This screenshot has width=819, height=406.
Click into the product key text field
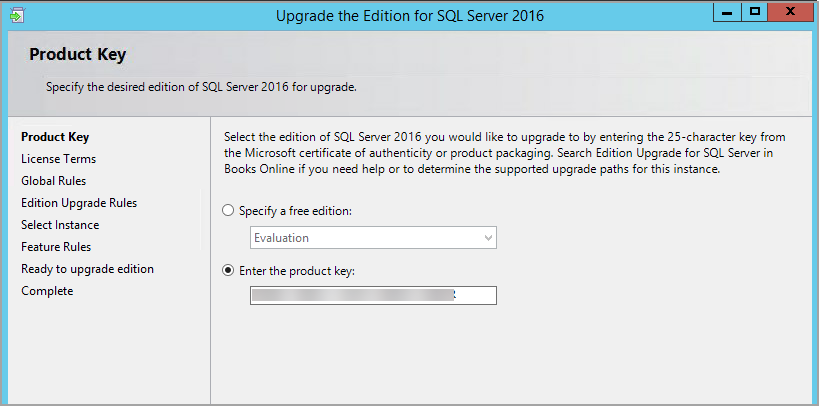[373, 295]
